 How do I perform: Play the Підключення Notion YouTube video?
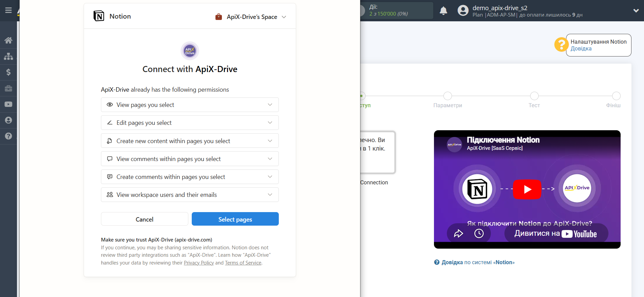point(527,189)
